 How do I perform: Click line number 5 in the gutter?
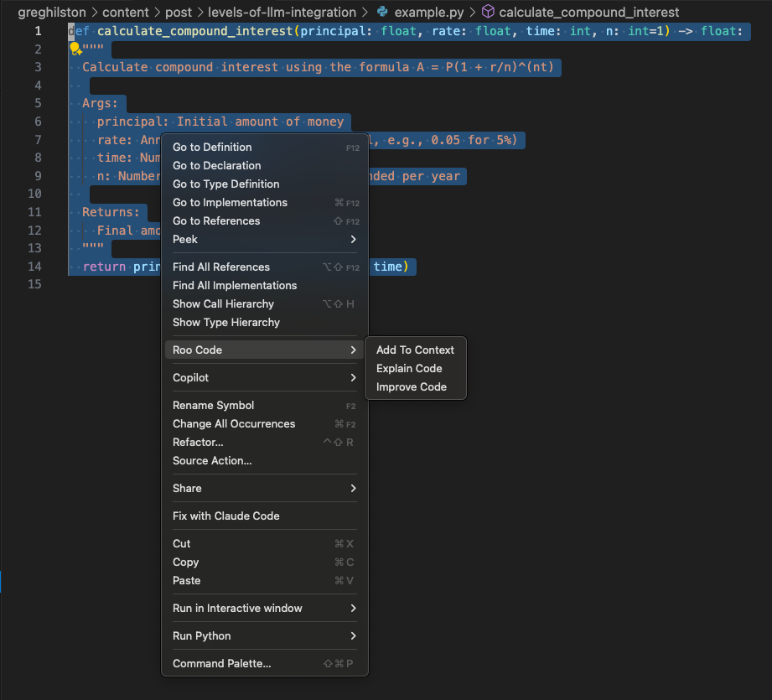pyautogui.click(x=38, y=103)
